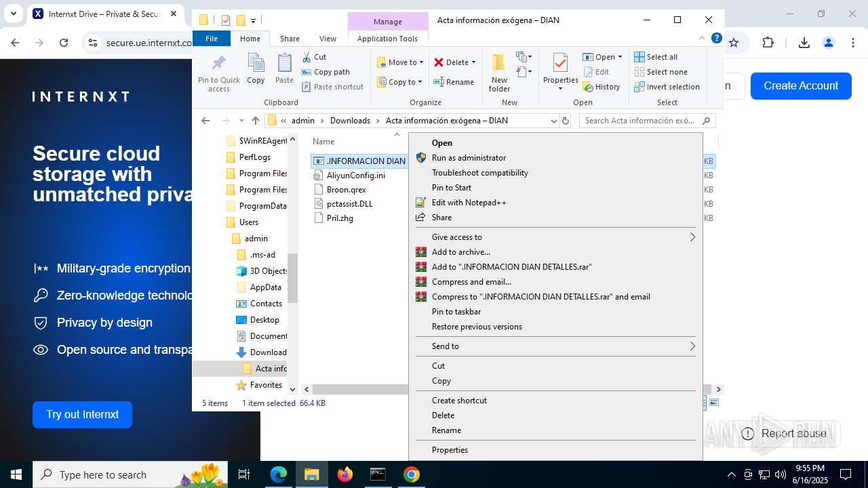868x488 pixels.
Task: Click the Explorer search field
Action: [648, 121]
